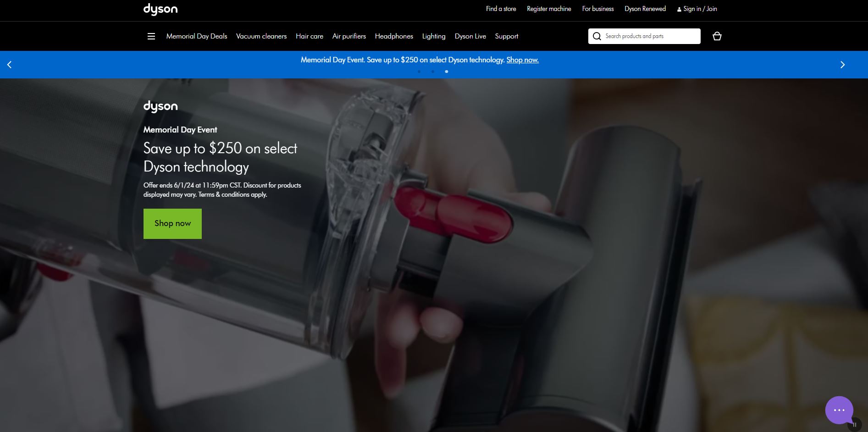Select the third banner carousel dot

coord(447,72)
